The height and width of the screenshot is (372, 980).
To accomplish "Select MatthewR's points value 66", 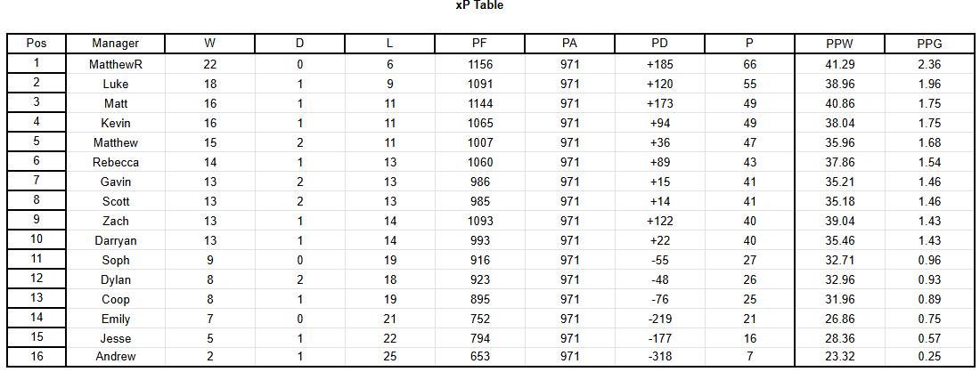I will [749, 64].
